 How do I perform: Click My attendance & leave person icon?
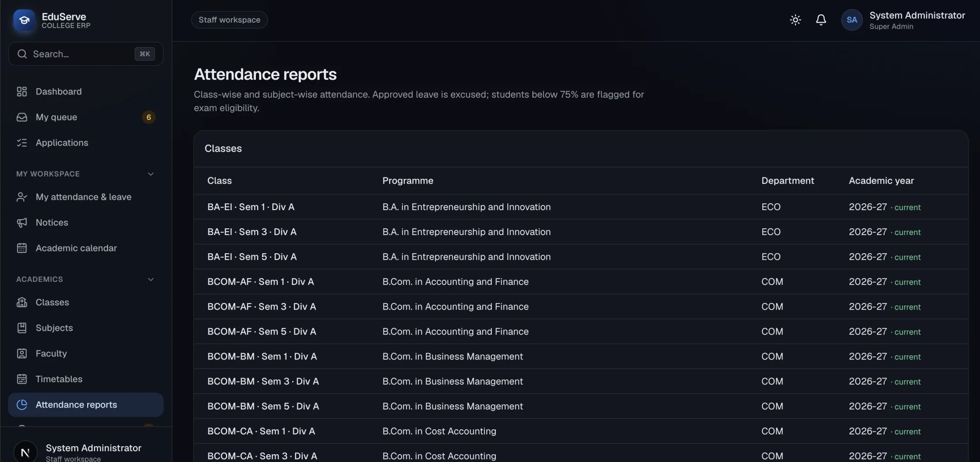tap(22, 197)
